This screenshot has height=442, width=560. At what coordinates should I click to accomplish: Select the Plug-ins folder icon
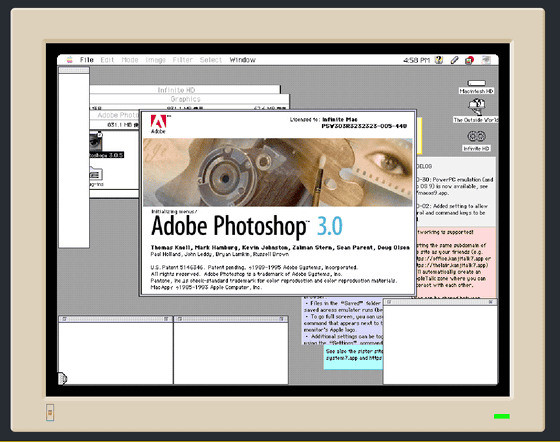[x=95, y=174]
